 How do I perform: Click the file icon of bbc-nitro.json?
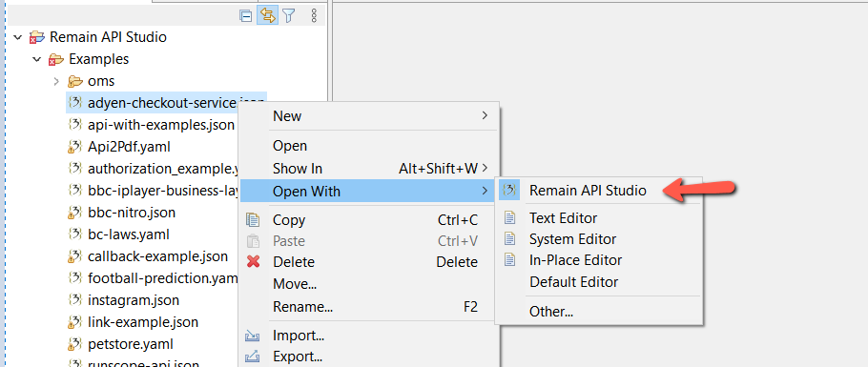tap(74, 213)
